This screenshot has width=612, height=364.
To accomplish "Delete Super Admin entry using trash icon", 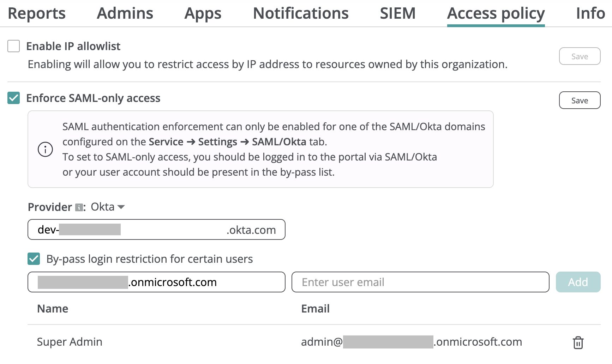I will (577, 342).
